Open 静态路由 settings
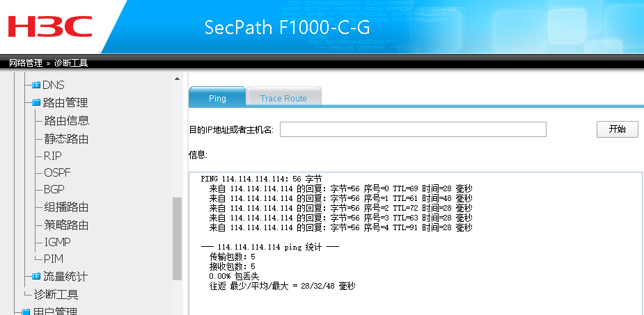Screen dimensions: 644x315 (x=67, y=138)
